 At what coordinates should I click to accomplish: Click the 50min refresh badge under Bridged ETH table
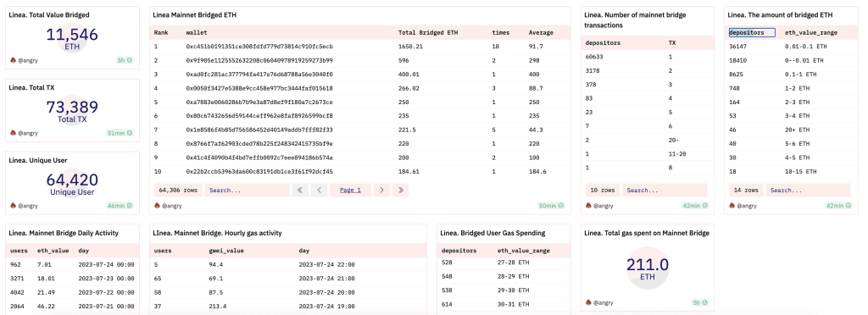click(x=551, y=206)
